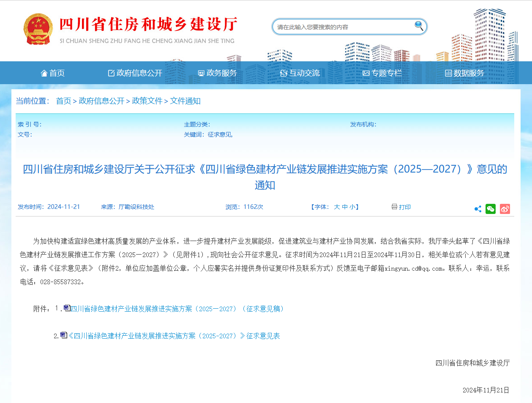Viewport: 532px width, 403px height.
Task: Open 专题专栏 from the navigation bar
Action: tap(382, 73)
